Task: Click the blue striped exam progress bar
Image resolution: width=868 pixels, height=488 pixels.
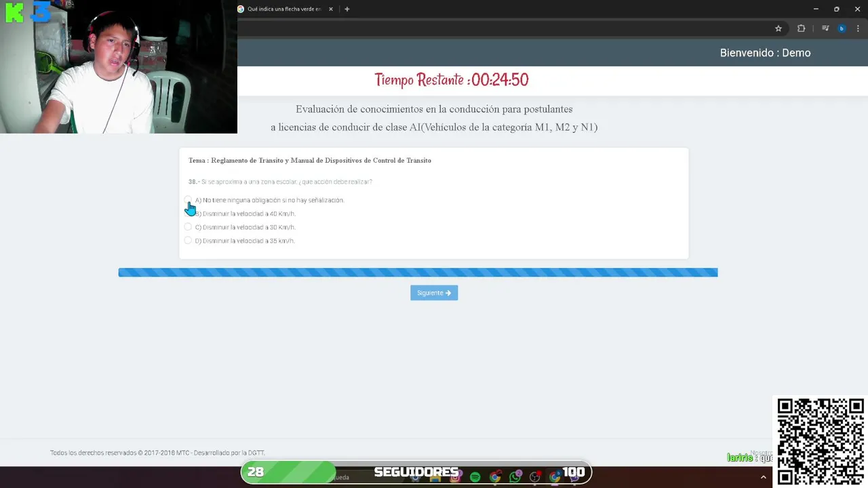Action: tap(418, 272)
